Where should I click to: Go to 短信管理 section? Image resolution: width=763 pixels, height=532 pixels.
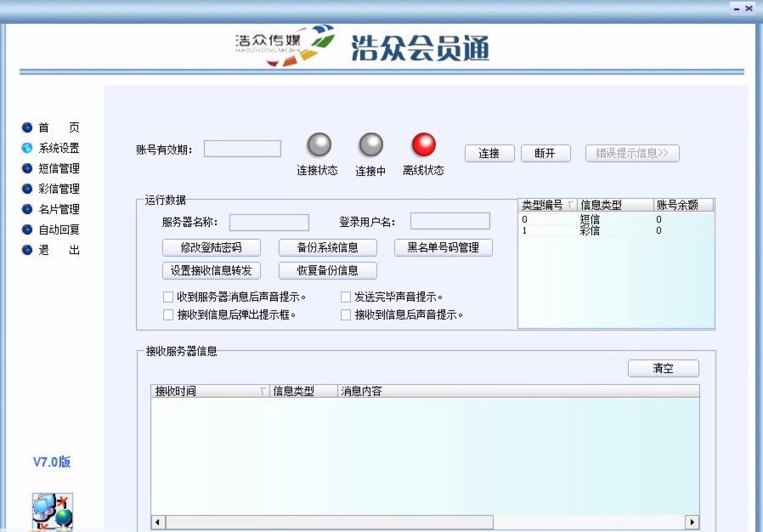tap(59, 168)
